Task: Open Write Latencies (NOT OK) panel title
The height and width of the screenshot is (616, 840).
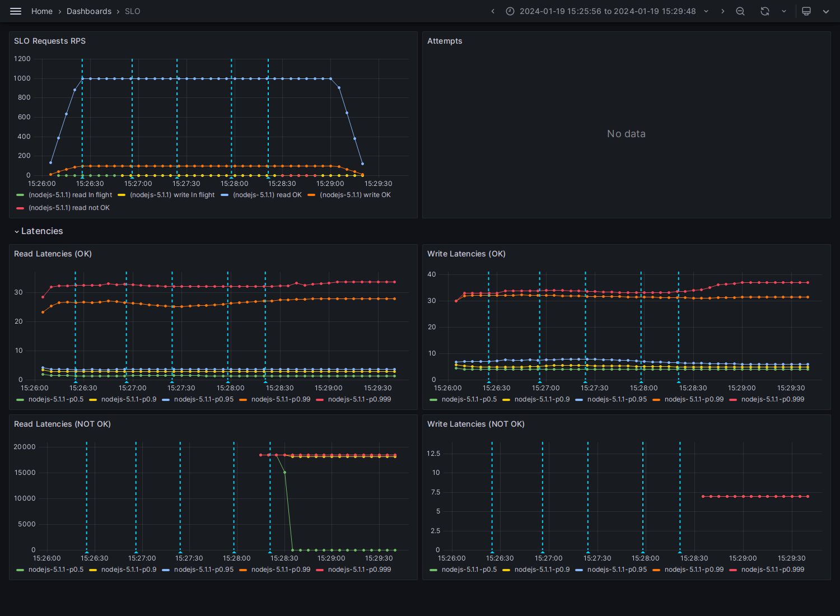Action: click(x=476, y=424)
